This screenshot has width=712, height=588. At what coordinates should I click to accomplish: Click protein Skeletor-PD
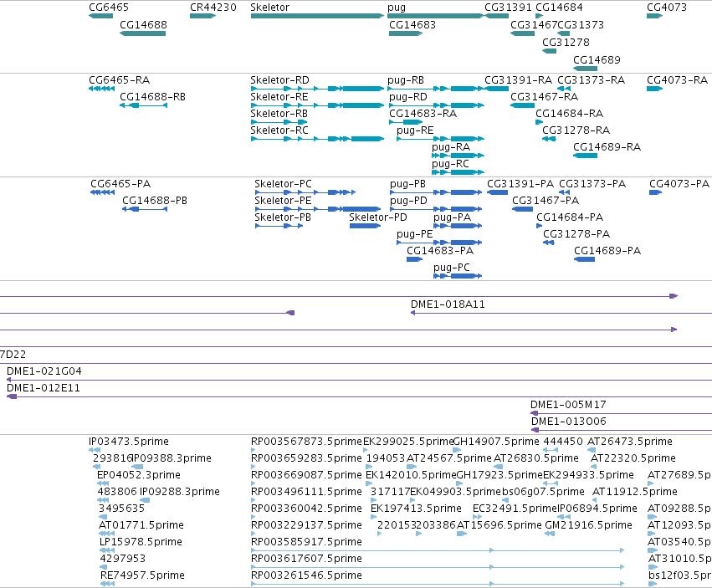(378, 217)
